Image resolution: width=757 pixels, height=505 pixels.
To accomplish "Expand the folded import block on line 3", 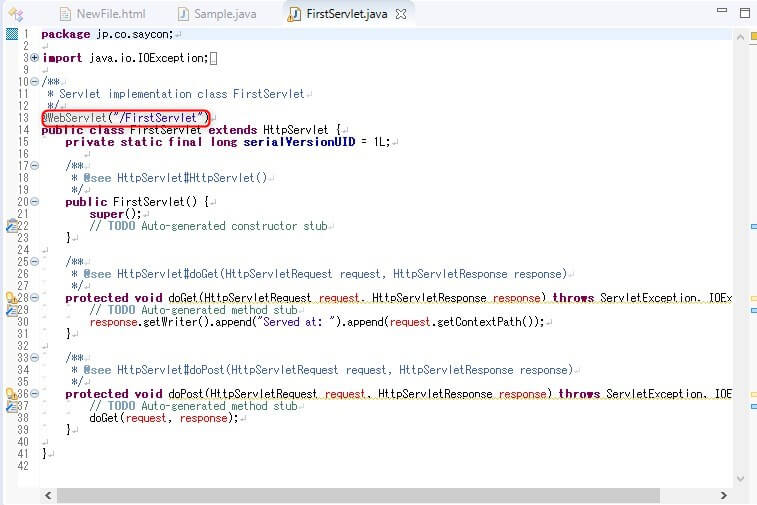I will tap(34, 57).
